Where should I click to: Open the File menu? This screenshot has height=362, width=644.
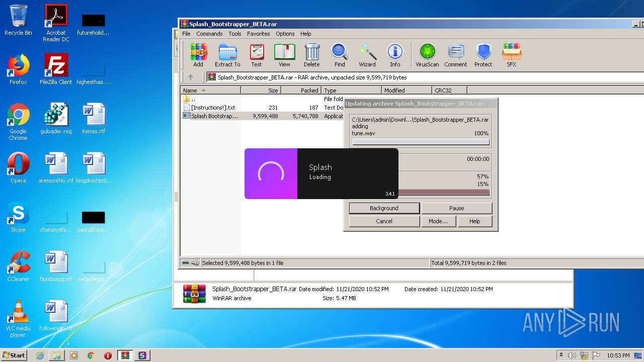(186, 34)
